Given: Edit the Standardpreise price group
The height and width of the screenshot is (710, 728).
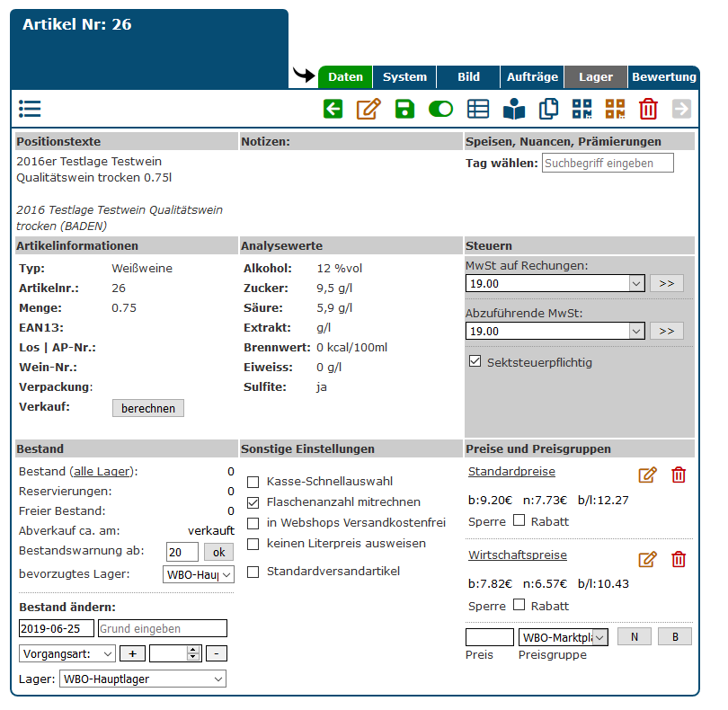Looking at the screenshot, I should [647, 475].
